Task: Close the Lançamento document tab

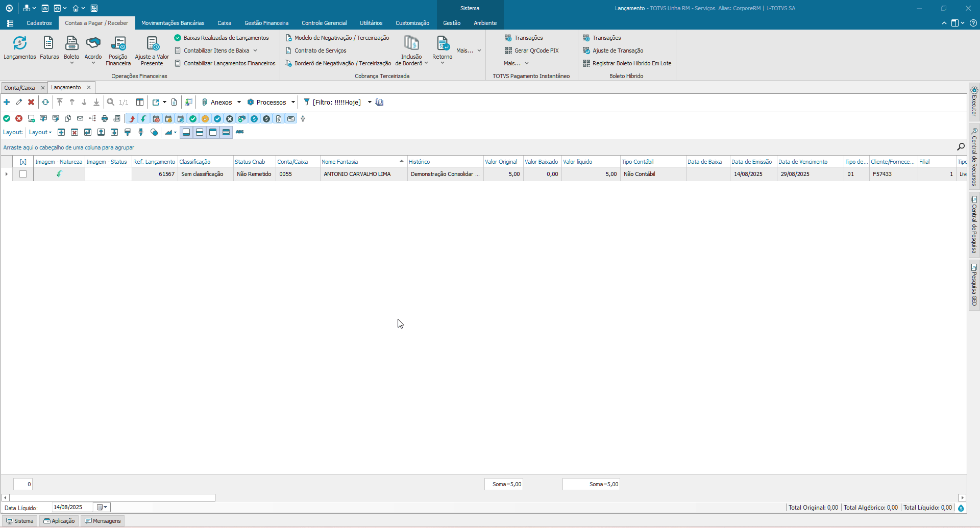Action: click(x=89, y=87)
